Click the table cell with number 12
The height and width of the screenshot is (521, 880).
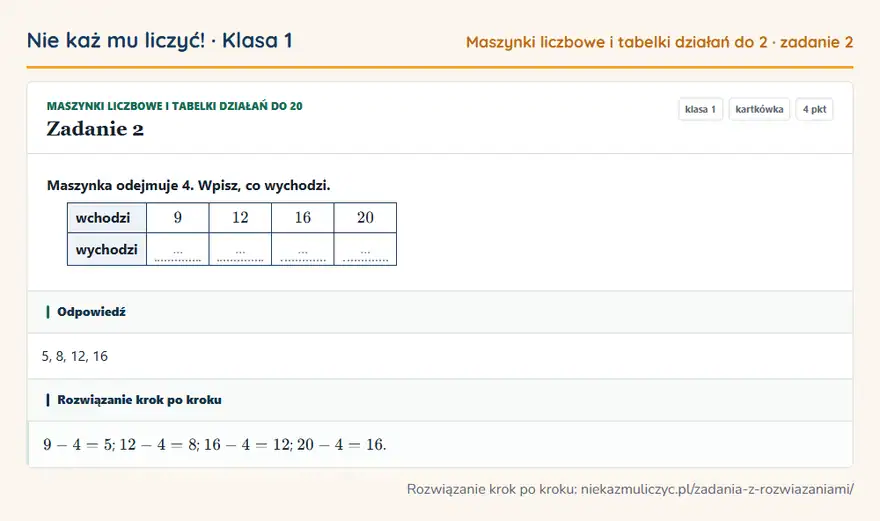(240, 218)
